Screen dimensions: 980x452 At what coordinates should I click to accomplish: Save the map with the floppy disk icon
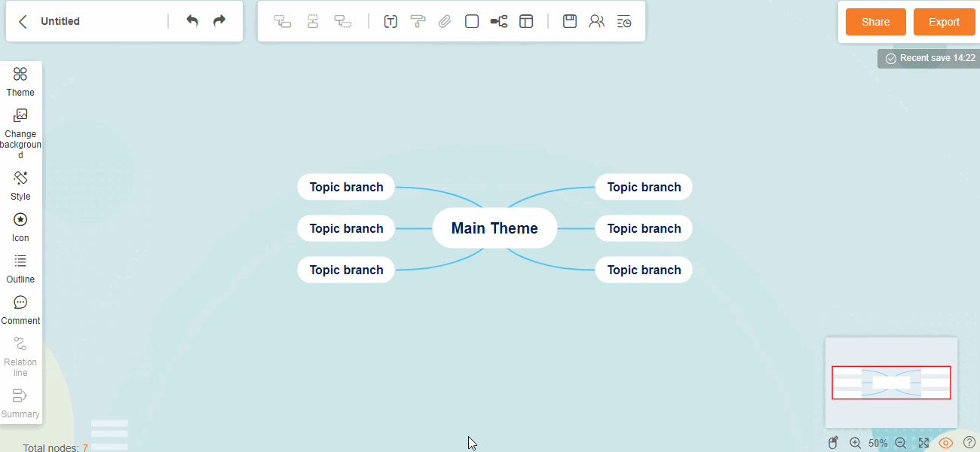[570, 21]
